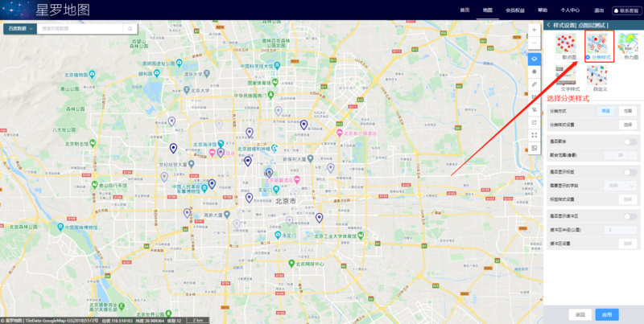Toggle the 是否显示标签 switch
The width and height of the screenshot is (644, 324).
pyautogui.click(x=630, y=172)
